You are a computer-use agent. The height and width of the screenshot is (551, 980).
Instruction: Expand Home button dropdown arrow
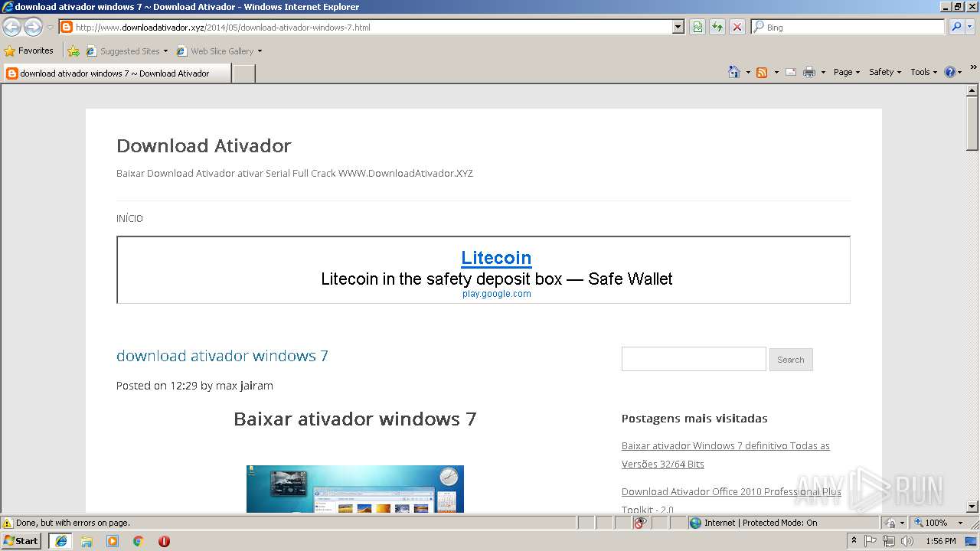tap(747, 72)
